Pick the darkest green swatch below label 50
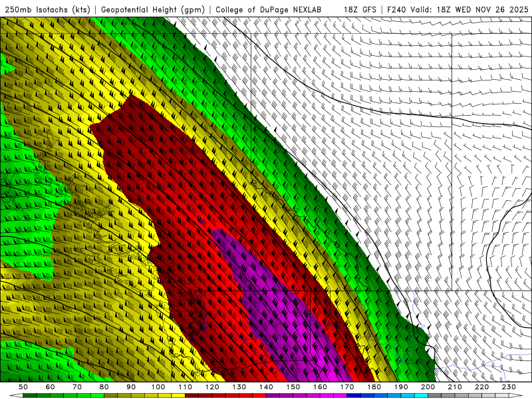Viewport: 532px width, 399px height. pos(29,395)
